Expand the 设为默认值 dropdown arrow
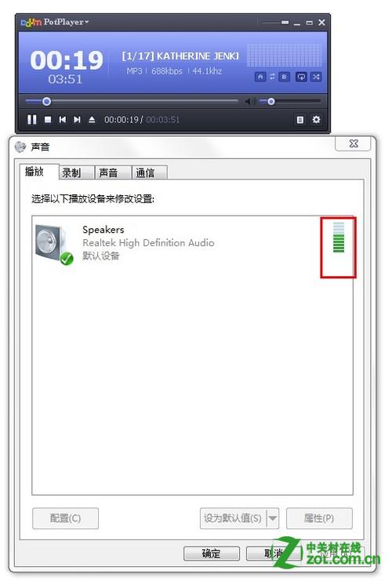 point(272,517)
